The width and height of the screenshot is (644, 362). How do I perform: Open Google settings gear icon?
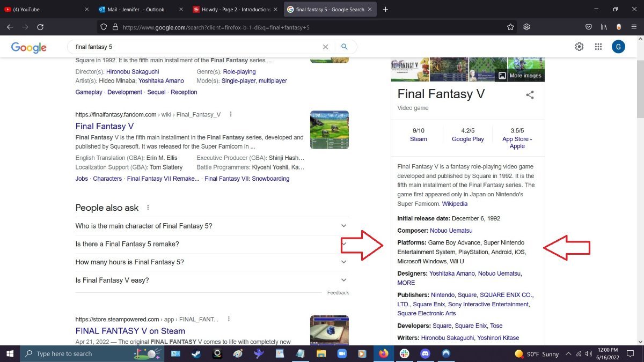[x=579, y=47]
